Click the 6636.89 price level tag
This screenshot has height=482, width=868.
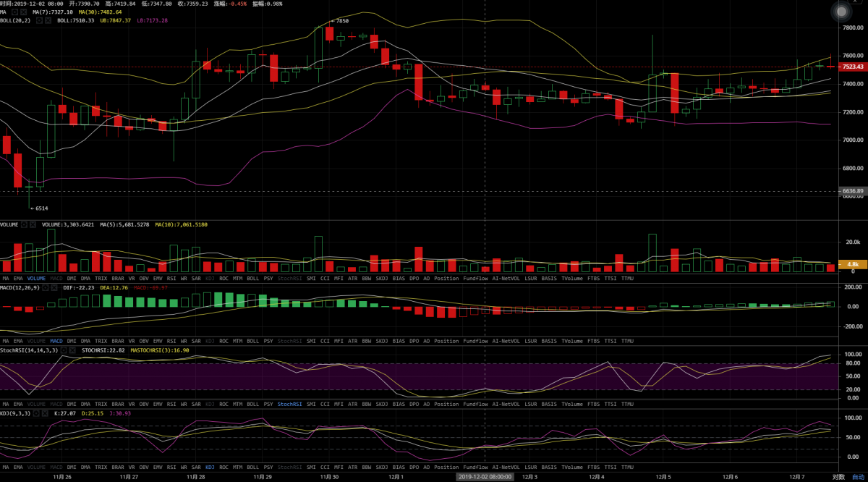(x=853, y=191)
